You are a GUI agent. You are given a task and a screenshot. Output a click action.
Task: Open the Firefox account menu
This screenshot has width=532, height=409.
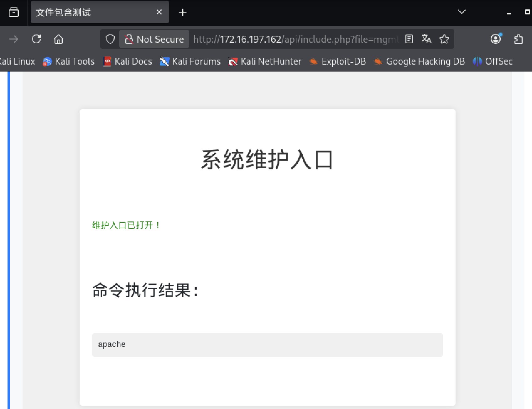click(x=496, y=39)
